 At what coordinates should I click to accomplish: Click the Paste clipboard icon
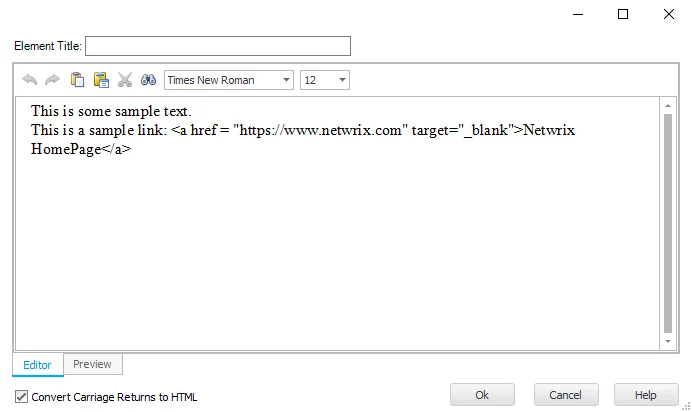tap(77, 80)
